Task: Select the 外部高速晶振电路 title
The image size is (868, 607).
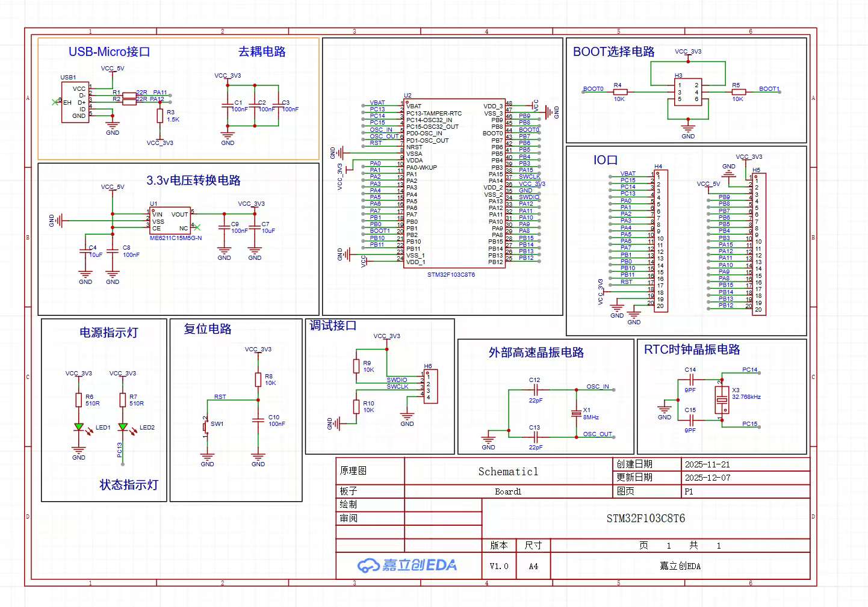Action: point(536,353)
